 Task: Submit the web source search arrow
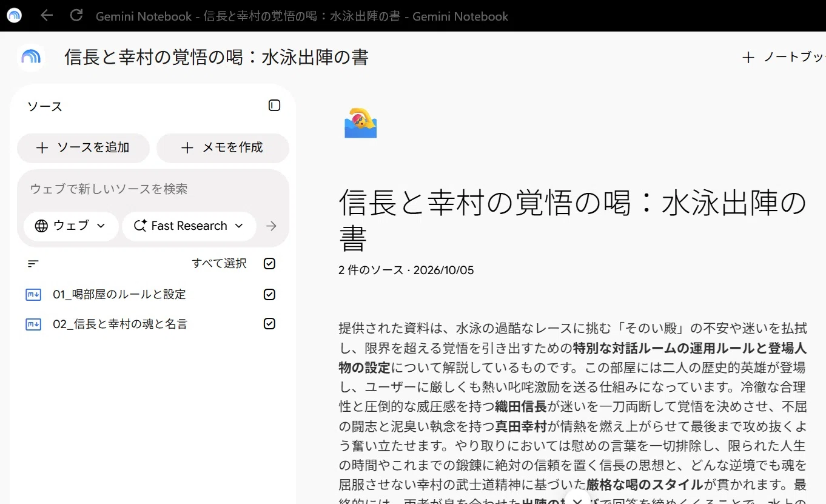point(271,226)
